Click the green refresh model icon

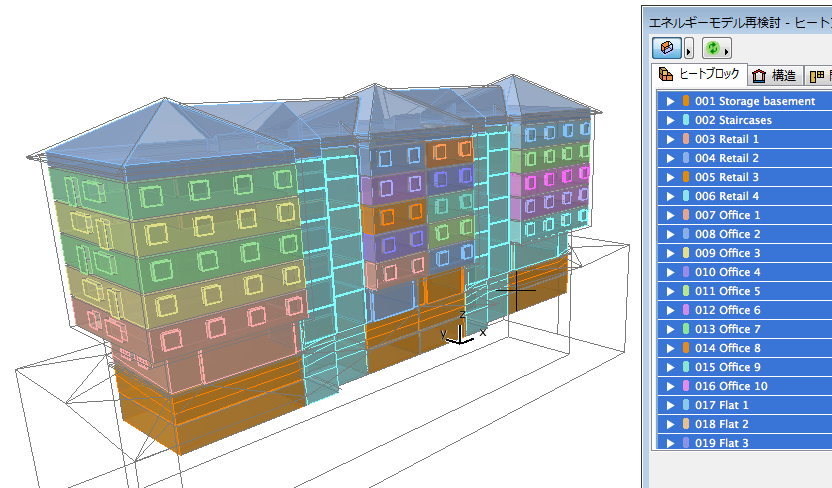713,48
